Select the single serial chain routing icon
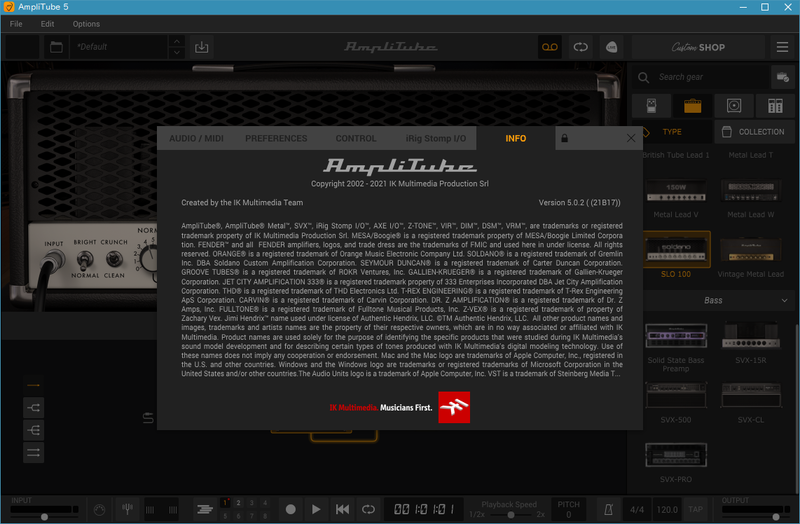The image size is (800, 524). pyautogui.click(x=33, y=385)
